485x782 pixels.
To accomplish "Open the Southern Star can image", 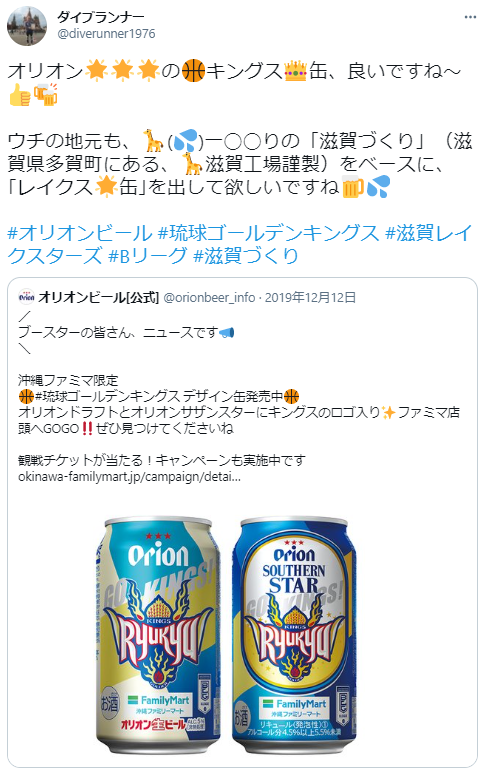I will tap(294, 636).
